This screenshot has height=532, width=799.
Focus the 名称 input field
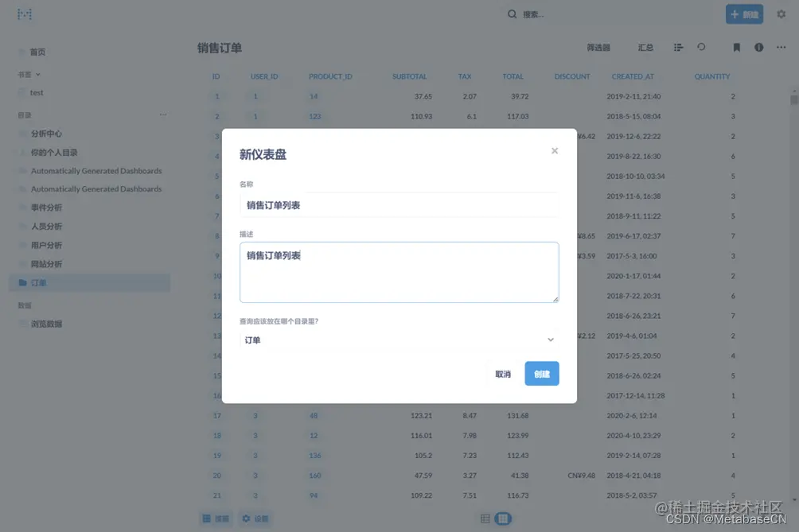click(399, 205)
